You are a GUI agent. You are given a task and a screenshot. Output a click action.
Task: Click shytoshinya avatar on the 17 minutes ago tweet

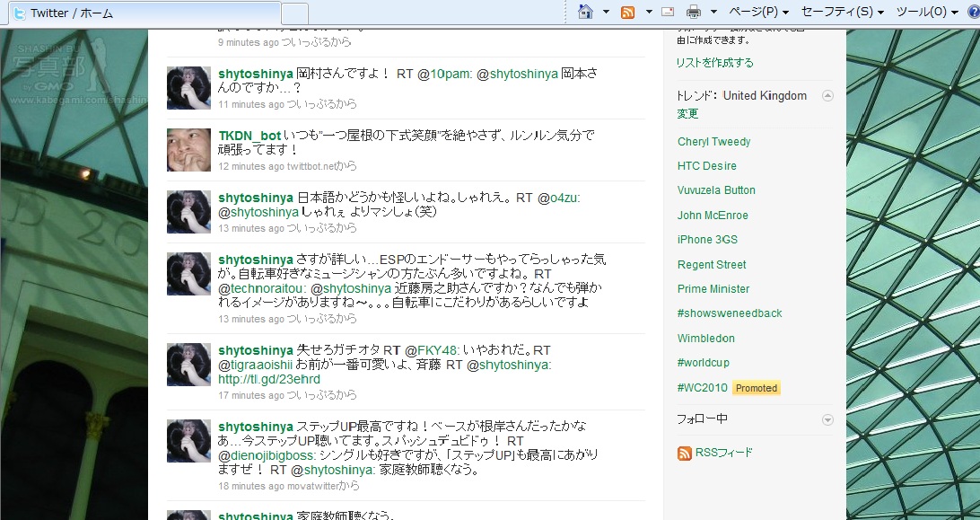188,365
